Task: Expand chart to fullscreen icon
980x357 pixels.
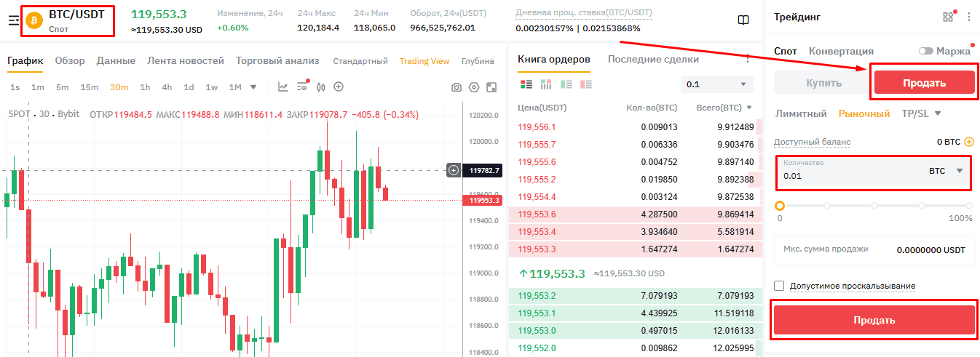Action: coord(491,87)
